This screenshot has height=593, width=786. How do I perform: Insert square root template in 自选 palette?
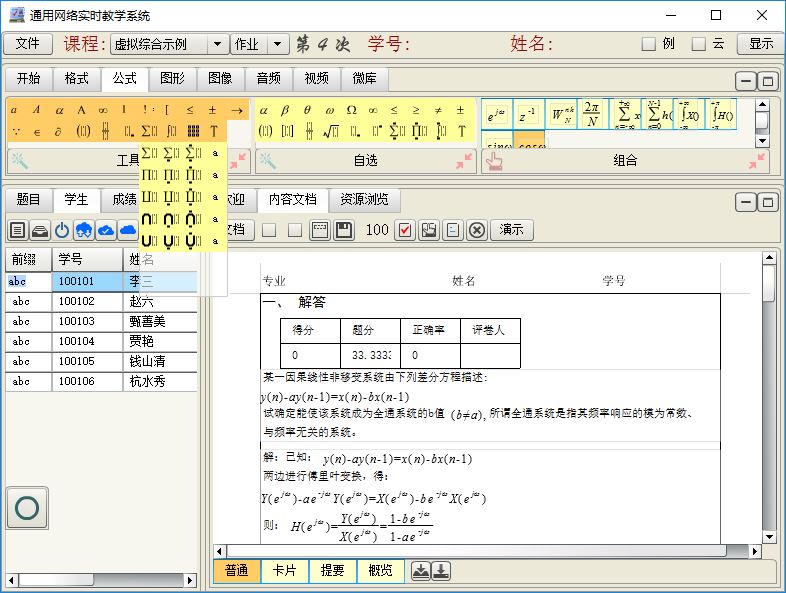(331, 132)
